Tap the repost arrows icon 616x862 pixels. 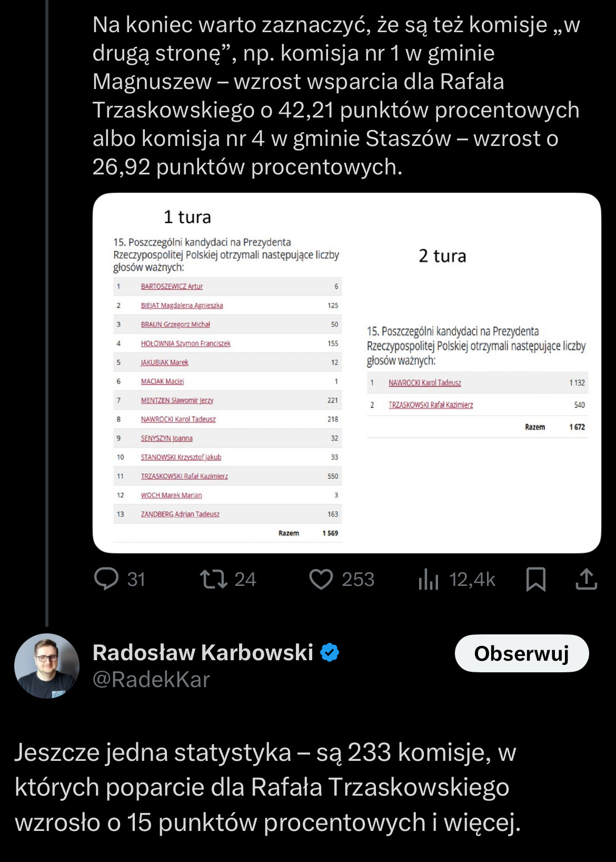tap(213, 579)
